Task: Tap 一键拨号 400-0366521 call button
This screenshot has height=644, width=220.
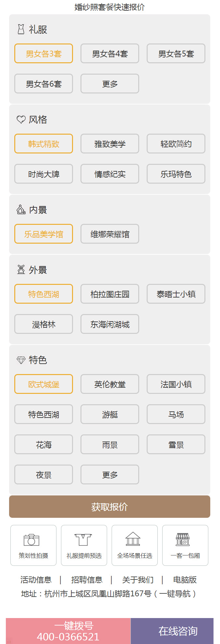Action: [x=68, y=631]
